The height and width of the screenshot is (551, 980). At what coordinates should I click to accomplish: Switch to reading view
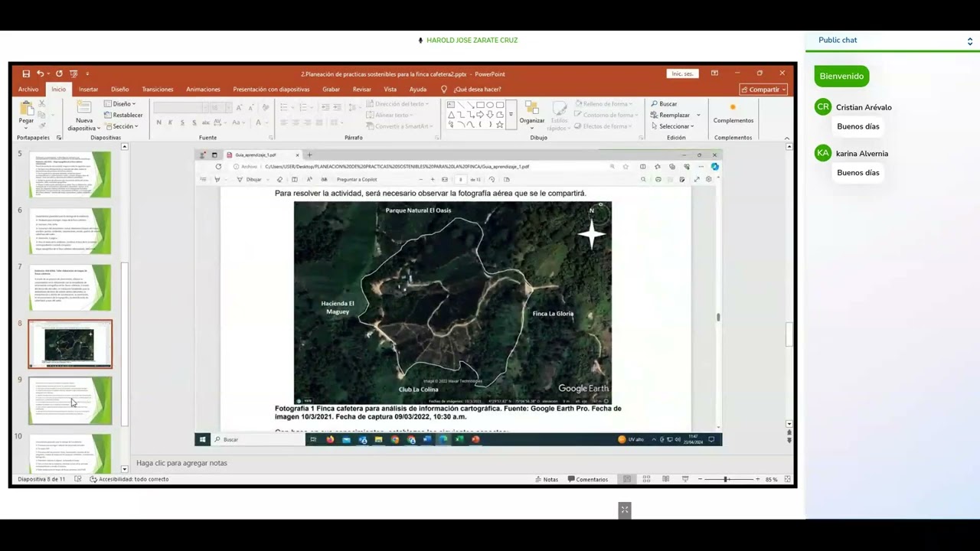(665, 479)
